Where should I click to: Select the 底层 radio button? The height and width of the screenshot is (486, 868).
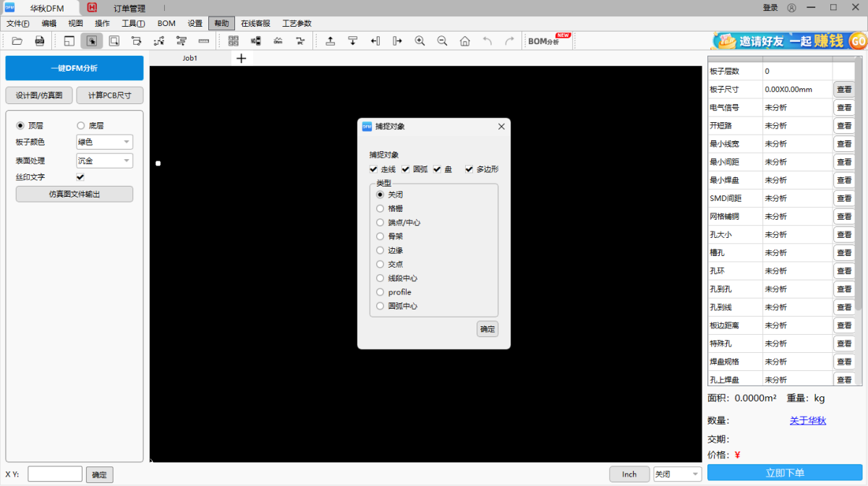[x=81, y=125]
